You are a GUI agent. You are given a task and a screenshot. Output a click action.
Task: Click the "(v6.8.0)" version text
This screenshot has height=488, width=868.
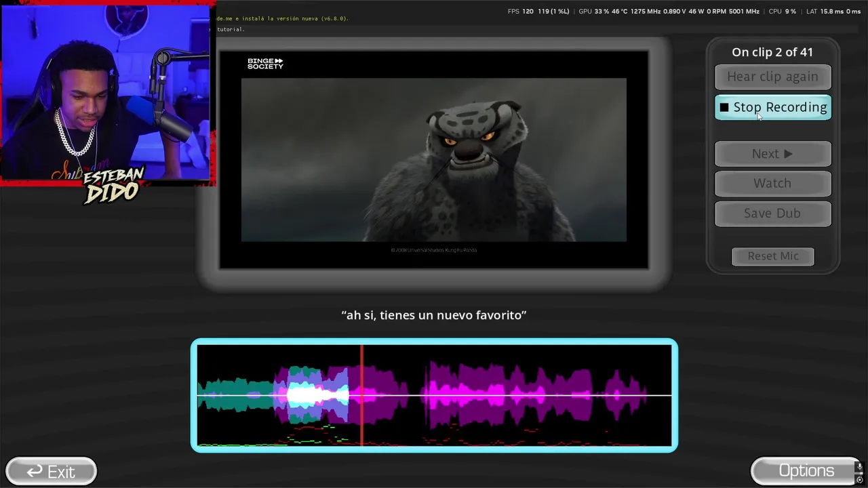click(x=334, y=18)
